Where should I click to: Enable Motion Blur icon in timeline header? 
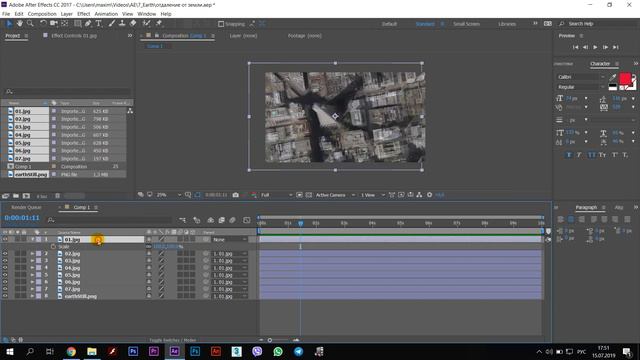[232, 220]
